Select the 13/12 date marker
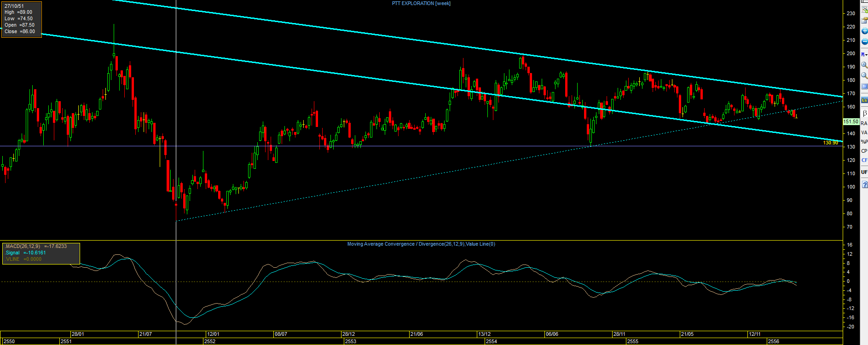Screen dimensions: 868x345 (484, 334)
